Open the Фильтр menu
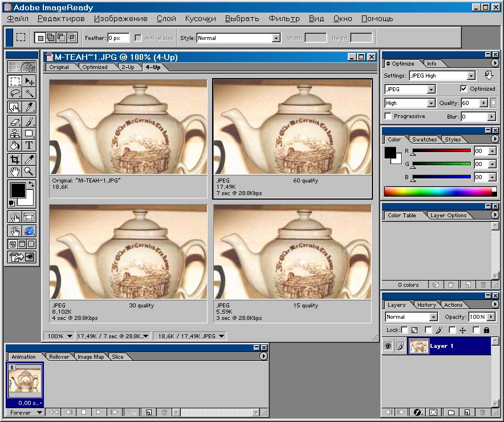The width and height of the screenshot is (504, 422). [284, 18]
